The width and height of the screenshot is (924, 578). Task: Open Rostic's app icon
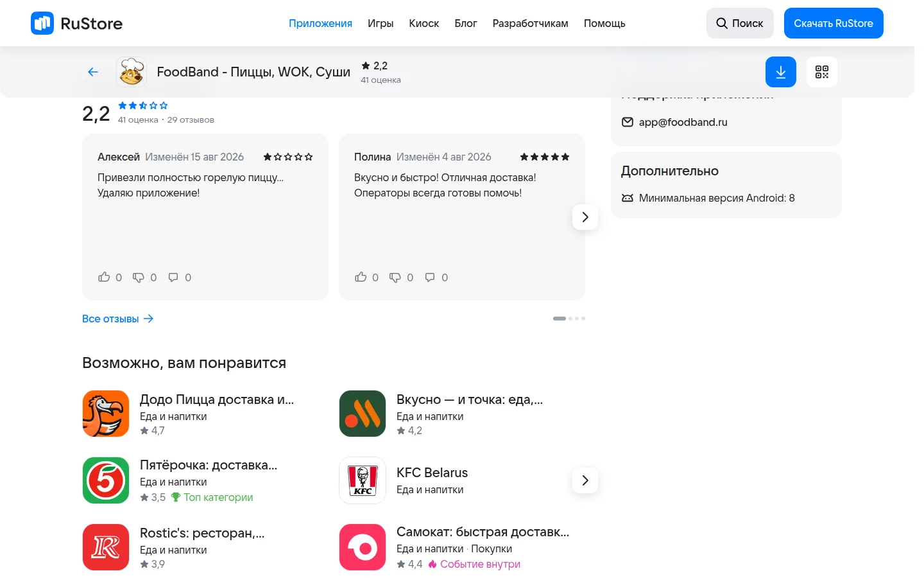click(106, 547)
